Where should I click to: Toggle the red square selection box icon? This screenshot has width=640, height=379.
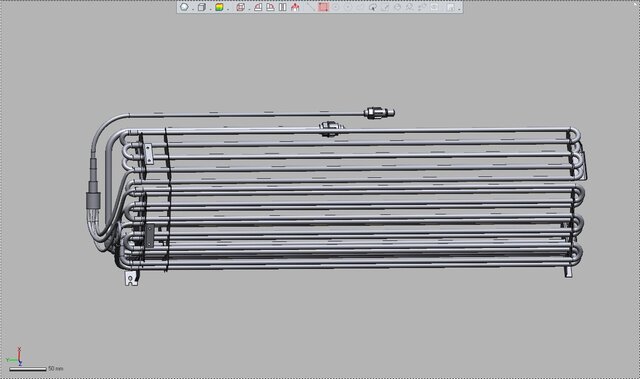pyautogui.click(x=323, y=7)
